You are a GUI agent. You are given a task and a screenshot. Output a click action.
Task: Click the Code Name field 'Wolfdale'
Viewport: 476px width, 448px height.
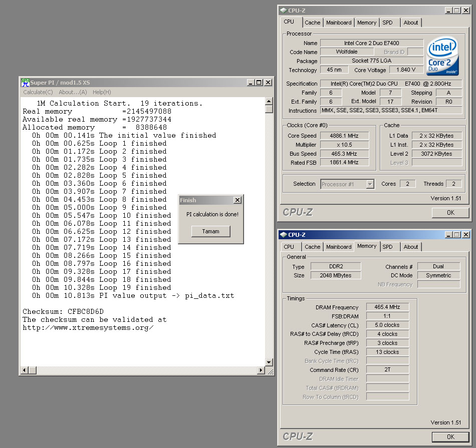[347, 52]
